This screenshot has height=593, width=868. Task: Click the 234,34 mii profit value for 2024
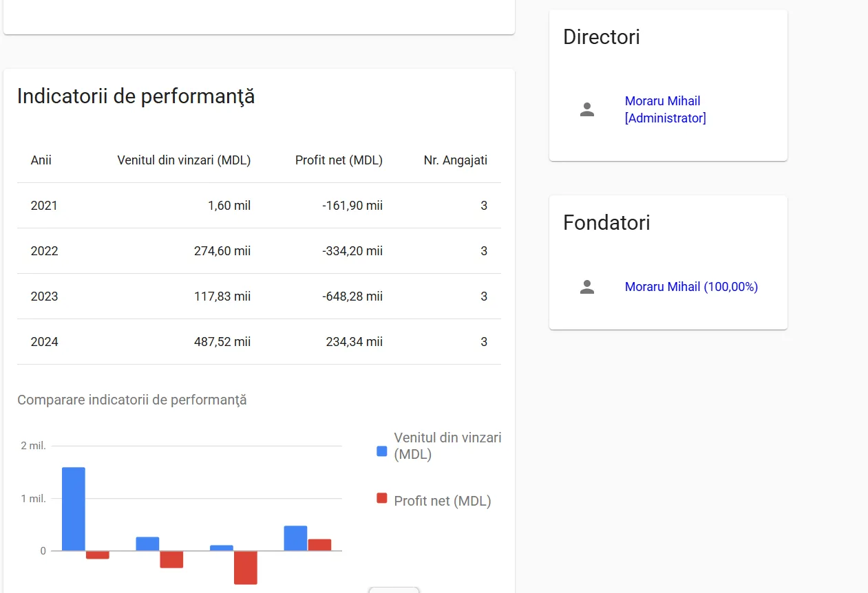[x=354, y=342]
